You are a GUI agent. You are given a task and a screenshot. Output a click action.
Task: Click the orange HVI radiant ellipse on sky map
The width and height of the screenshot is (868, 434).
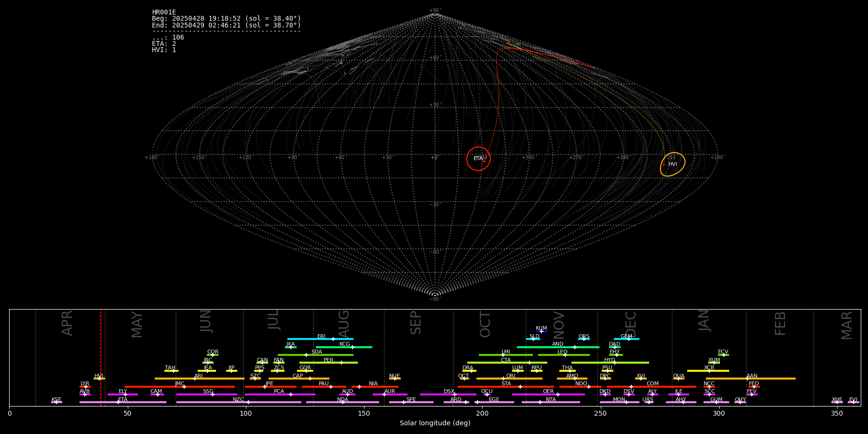click(673, 164)
